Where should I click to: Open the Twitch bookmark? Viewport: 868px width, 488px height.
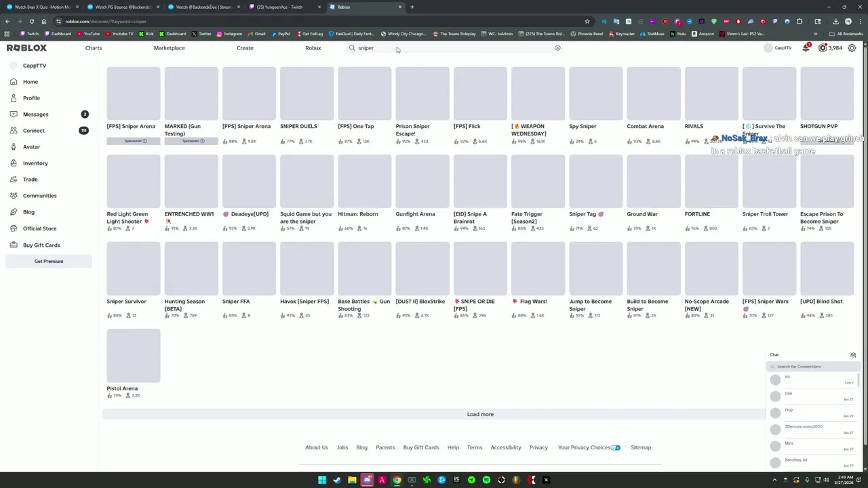[30, 34]
